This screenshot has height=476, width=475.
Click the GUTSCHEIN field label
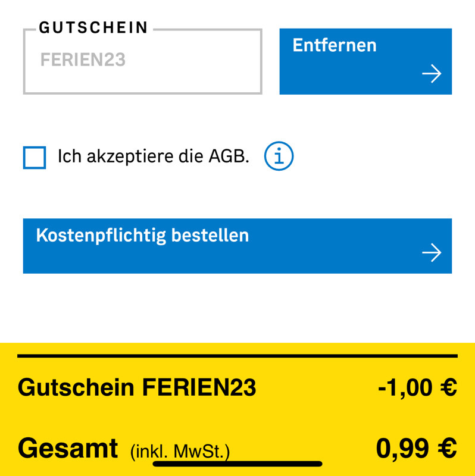coord(93,27)
